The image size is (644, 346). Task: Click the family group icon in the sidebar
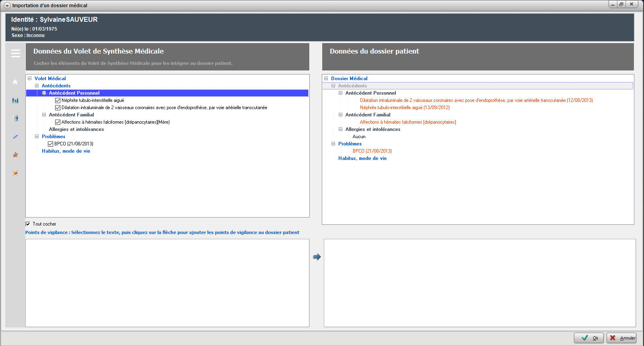(15, 100)
